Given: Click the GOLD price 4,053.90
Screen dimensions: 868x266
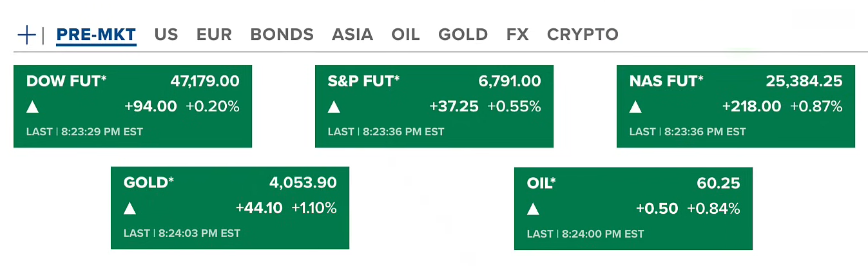Looking at the screenshot, I should [x=303, y=183].
